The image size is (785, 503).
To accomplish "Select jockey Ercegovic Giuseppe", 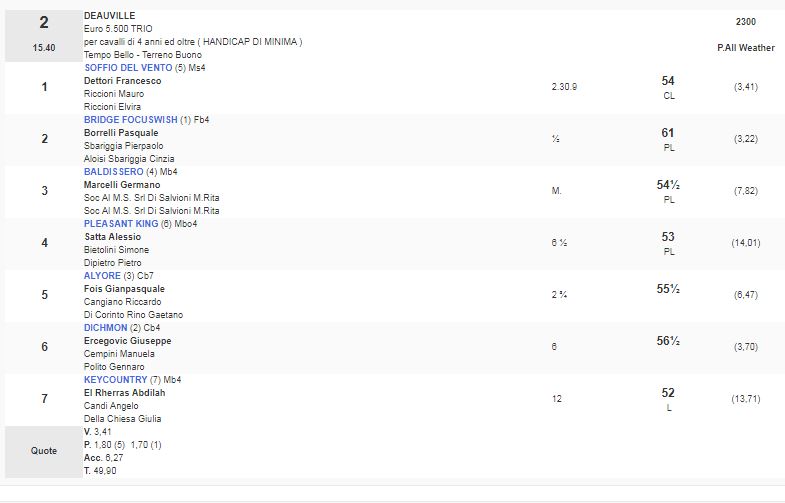I will 127,341.
